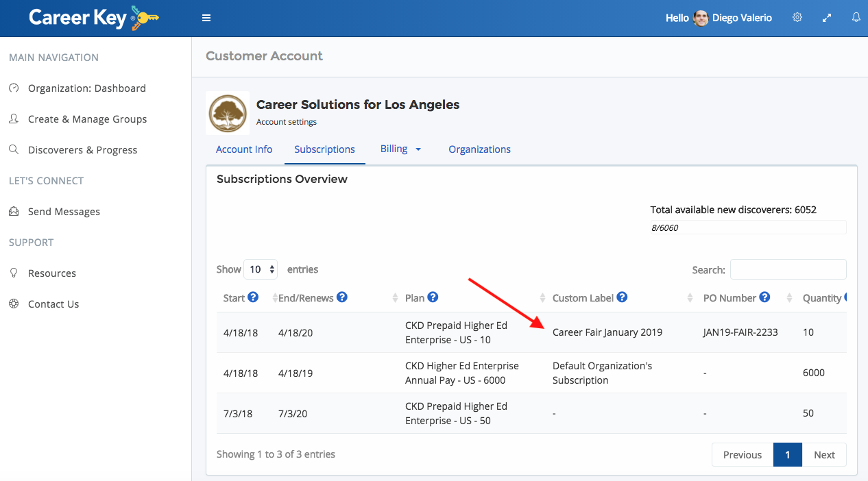Open Send Messages page

tap(64, 212)
